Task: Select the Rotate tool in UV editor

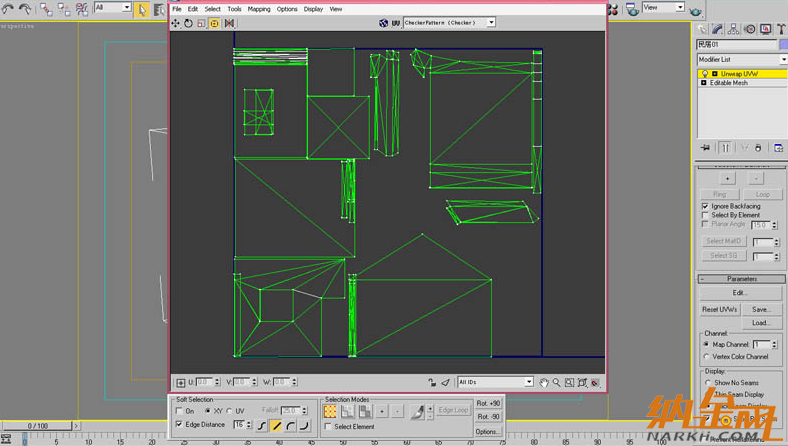Action: click(x=189, y=23)
